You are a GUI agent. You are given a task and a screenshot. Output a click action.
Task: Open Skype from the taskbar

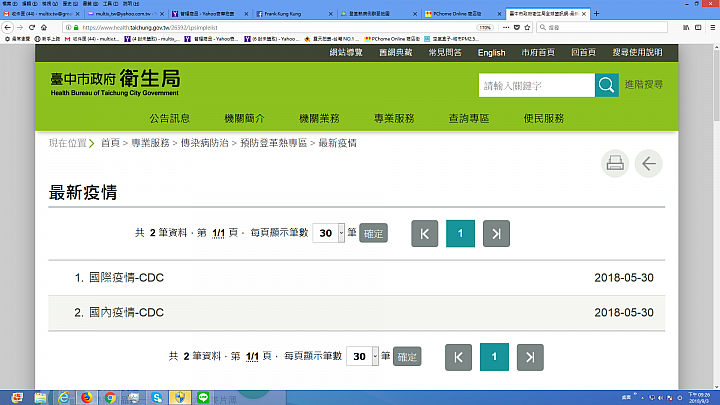pos(157,397)
